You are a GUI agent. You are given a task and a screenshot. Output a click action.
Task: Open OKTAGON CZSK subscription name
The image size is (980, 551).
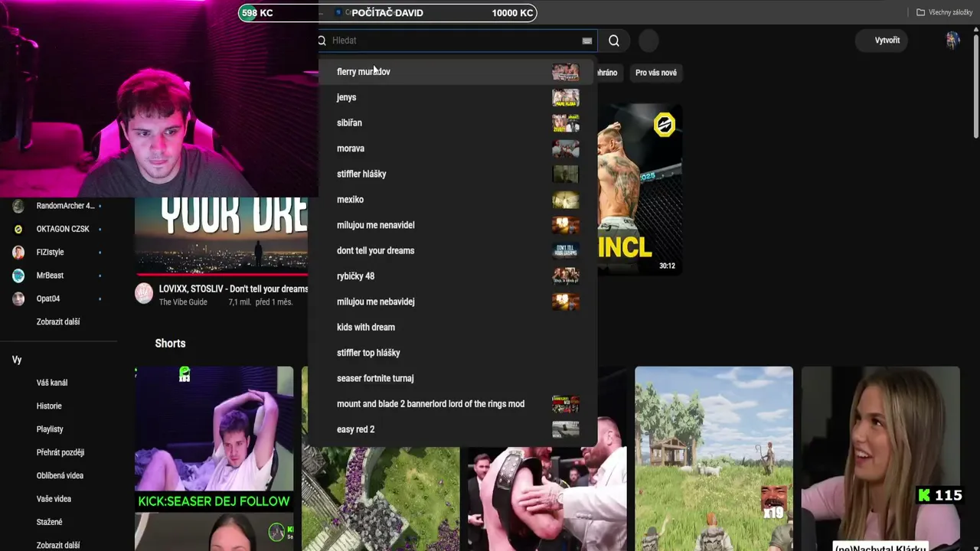(x=63, y=229)
